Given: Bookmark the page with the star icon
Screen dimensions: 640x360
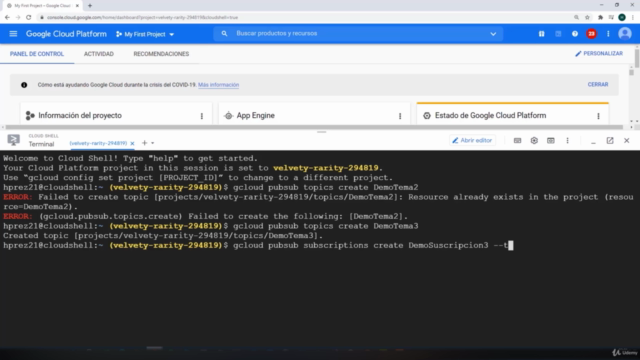Looking at the screenshot, I should pos(587,17).
